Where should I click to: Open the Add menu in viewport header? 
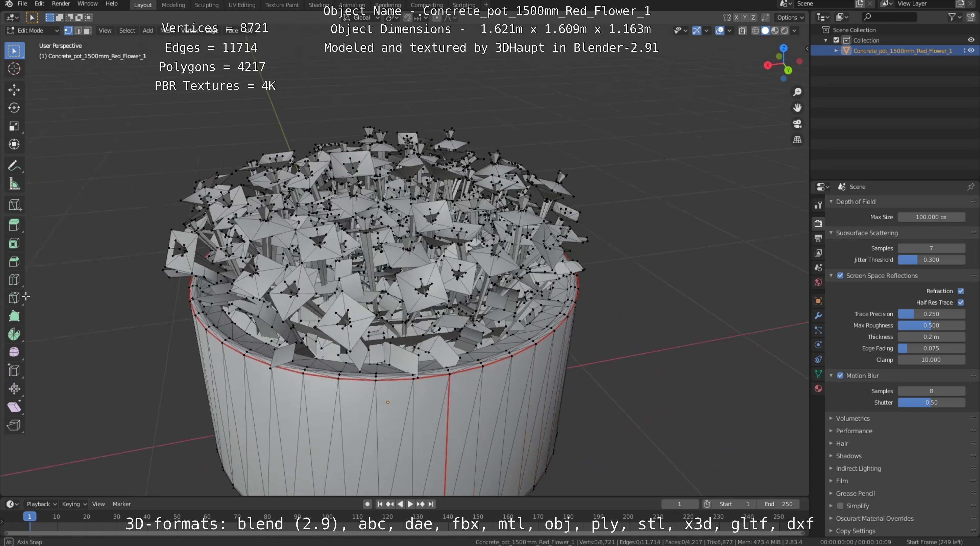click(148, 31)
